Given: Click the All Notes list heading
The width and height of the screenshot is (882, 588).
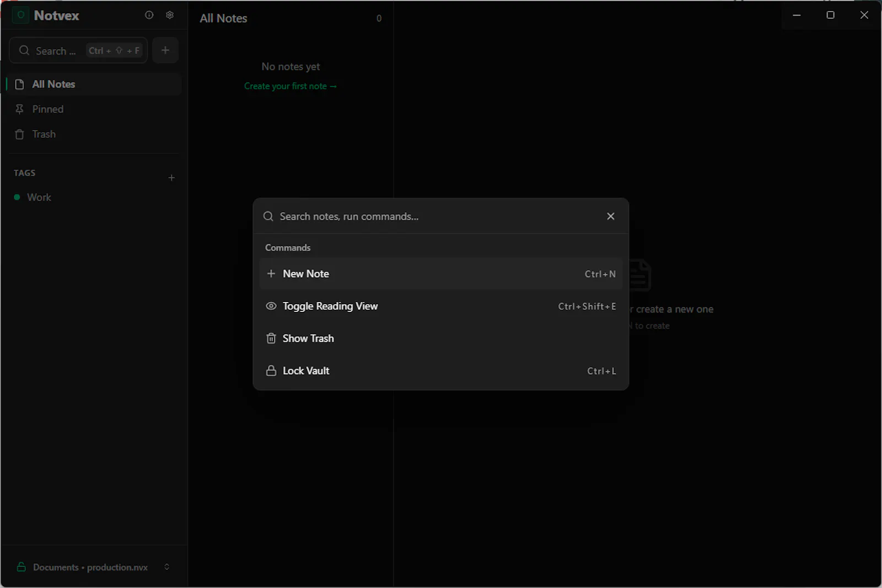Looking at the screenshot, I should [223, 18].
